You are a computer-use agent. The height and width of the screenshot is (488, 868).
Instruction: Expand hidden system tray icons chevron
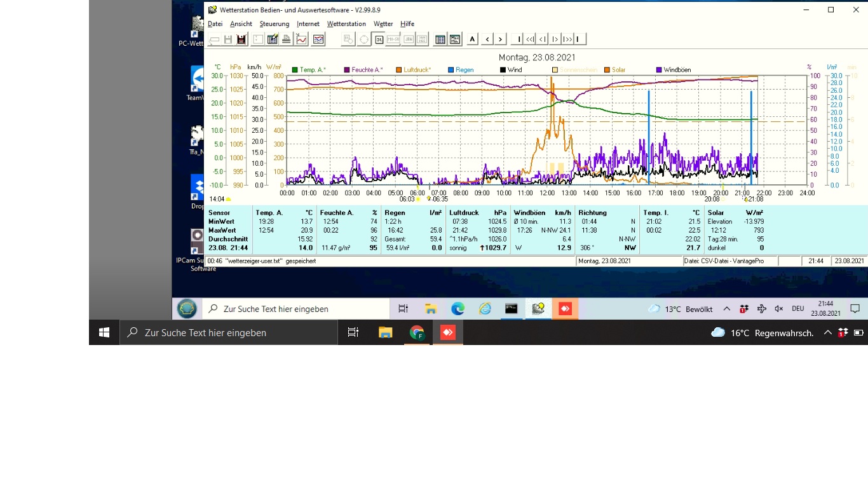(x=827, y=332)
